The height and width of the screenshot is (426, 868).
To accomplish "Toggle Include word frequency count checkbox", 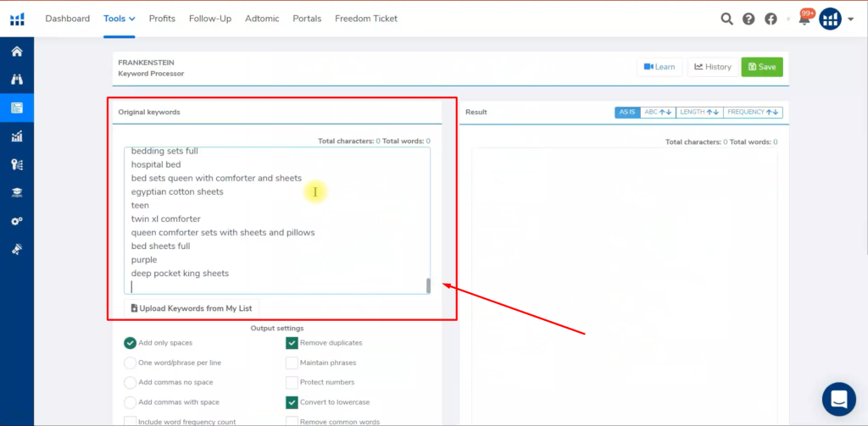I will [130, 422].
